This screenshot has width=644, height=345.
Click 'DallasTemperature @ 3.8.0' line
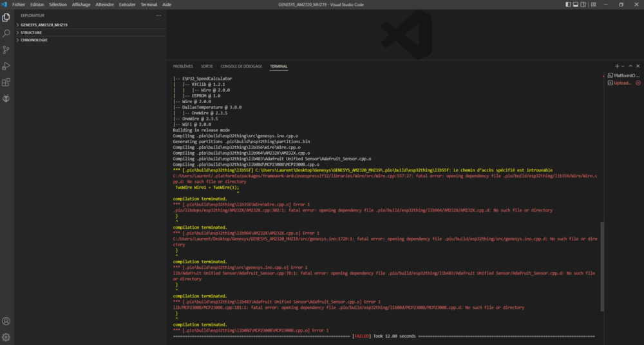(x=212, y=107)
